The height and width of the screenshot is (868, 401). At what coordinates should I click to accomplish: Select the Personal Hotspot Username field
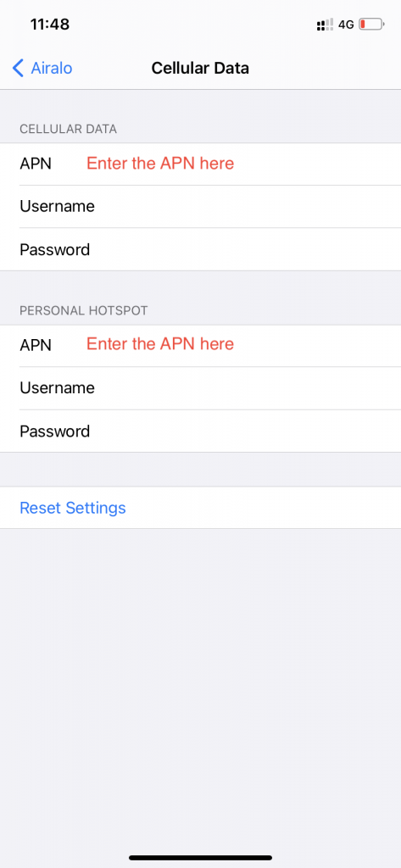tap(200, 388)
